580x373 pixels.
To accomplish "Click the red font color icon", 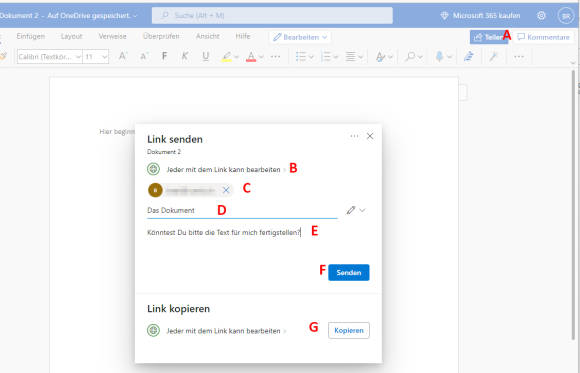I will [x=251, y=57].
